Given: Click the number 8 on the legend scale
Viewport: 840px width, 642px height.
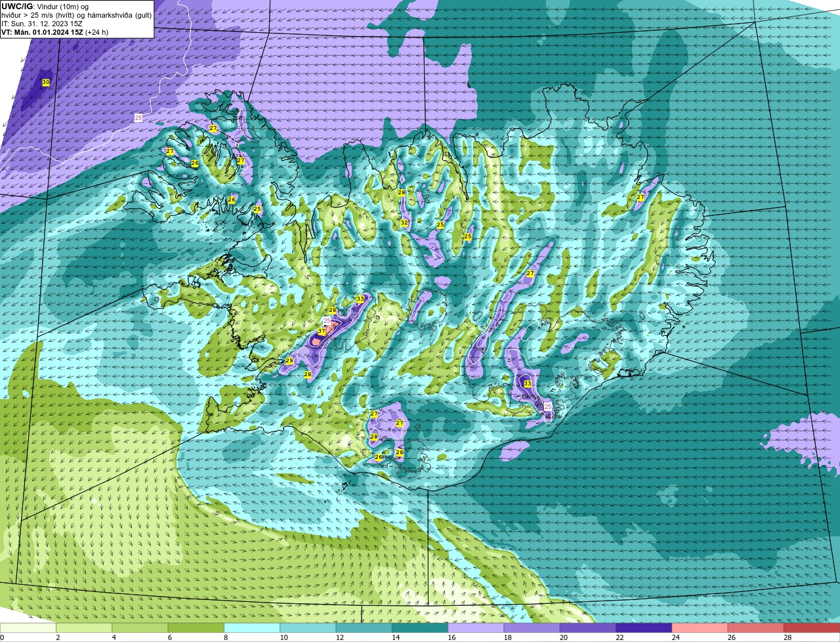Looking at the screenshot, I should [x=225, y=637].
